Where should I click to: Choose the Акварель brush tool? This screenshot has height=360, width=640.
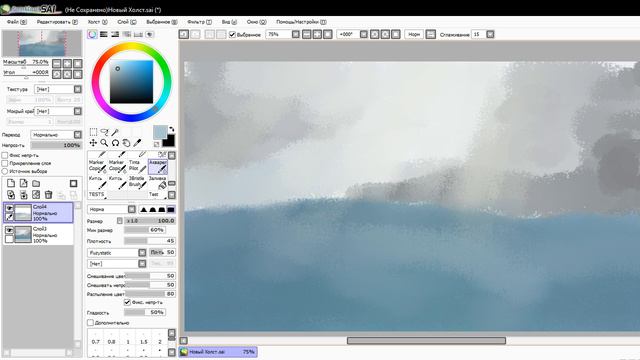pos(158,167)
